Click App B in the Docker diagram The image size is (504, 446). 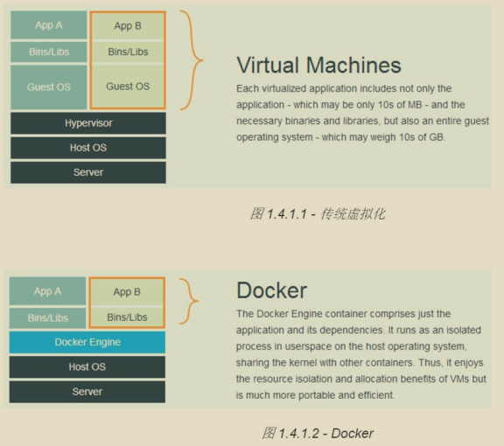click(127, 292)
